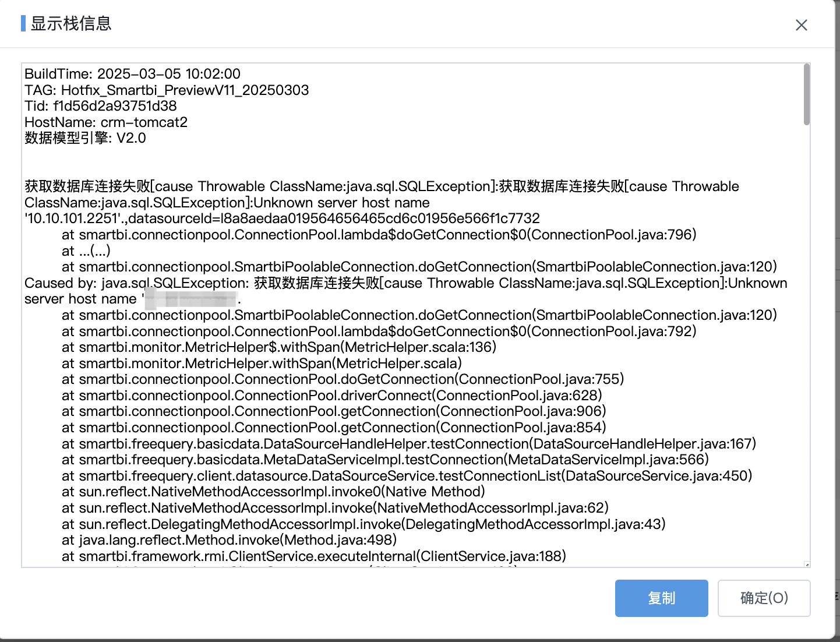Click the blue accent bar beside title

tap(23, 23)
